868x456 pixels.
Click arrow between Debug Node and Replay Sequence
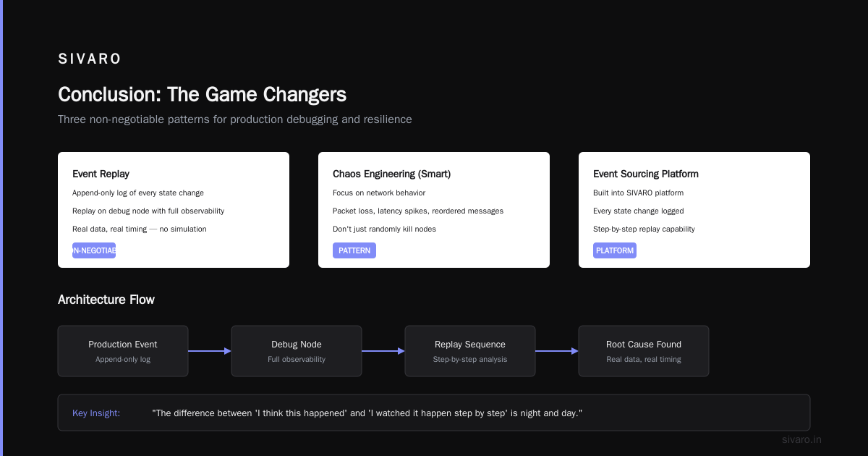pyautogui.click(x=383, y=351)
